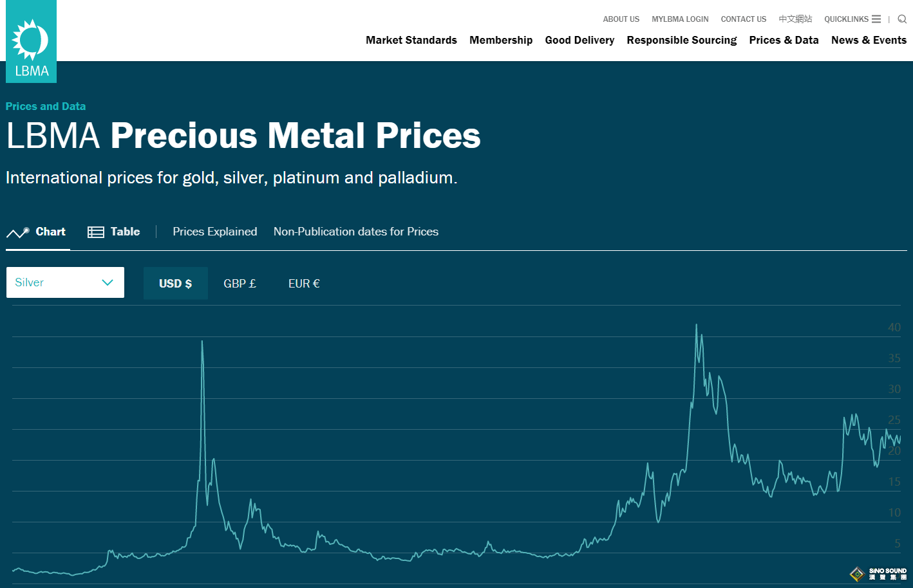Click the Chart line-graph icon
The height and width of the screenshot is (588, 913).
pos(18,232)
